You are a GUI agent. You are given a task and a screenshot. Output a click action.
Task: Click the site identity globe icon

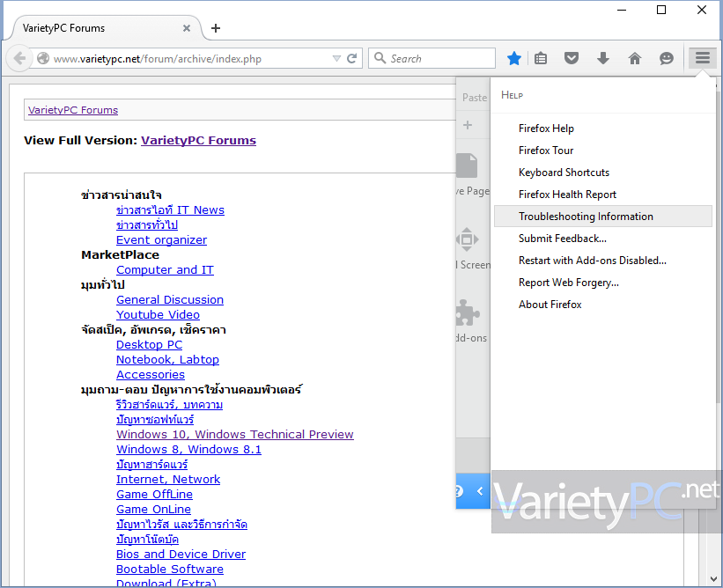point(43,58)
